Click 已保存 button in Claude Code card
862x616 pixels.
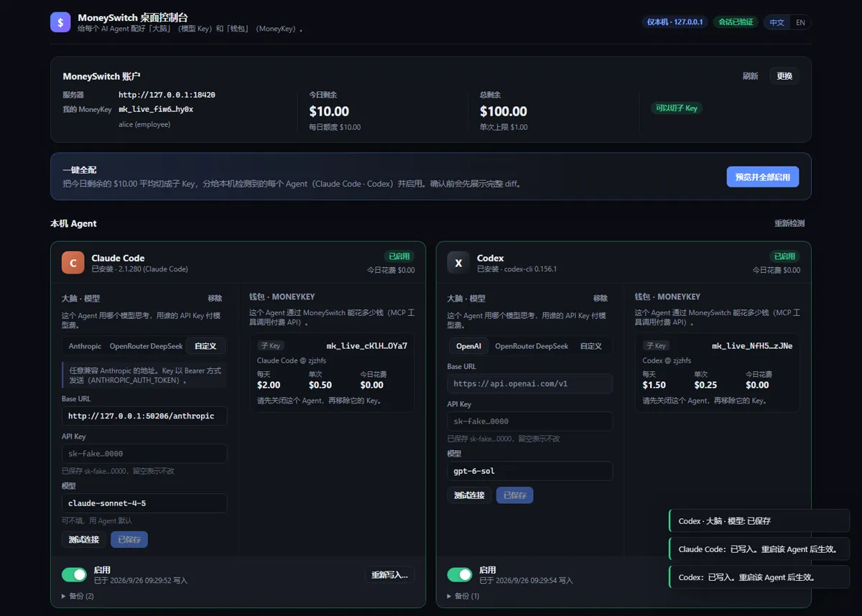click(x=129, y=539)
